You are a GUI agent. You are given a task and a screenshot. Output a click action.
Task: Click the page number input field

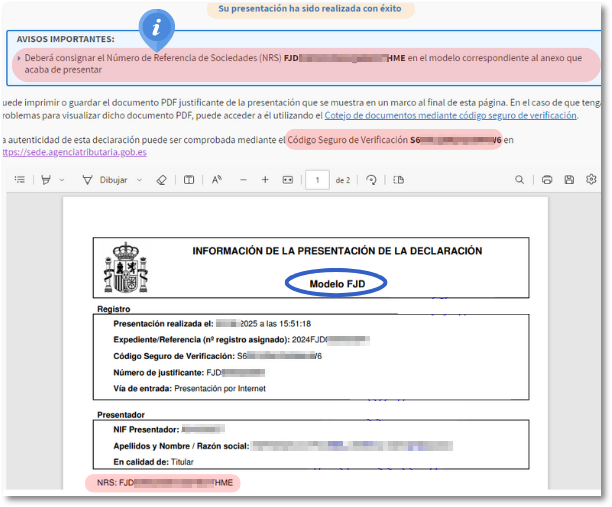[x=317, y=180]
